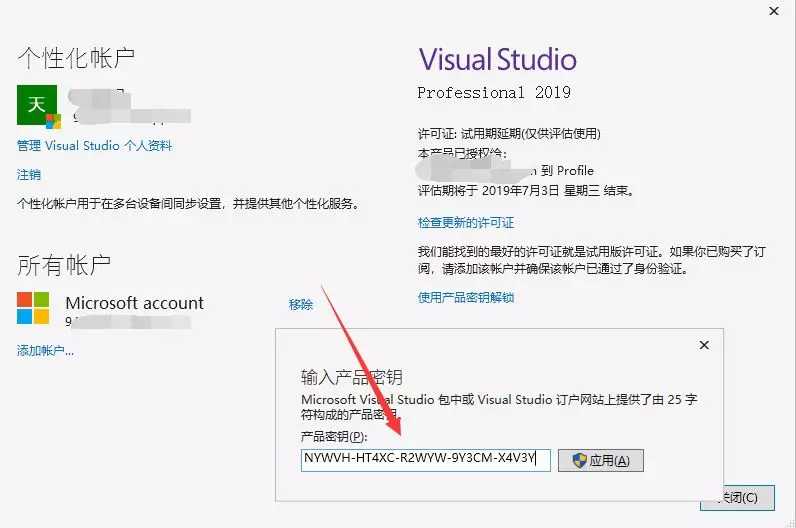Screen dimensions: 796x528
Task: Click the Professional 2019 edition text
Action: coord(494,92)
